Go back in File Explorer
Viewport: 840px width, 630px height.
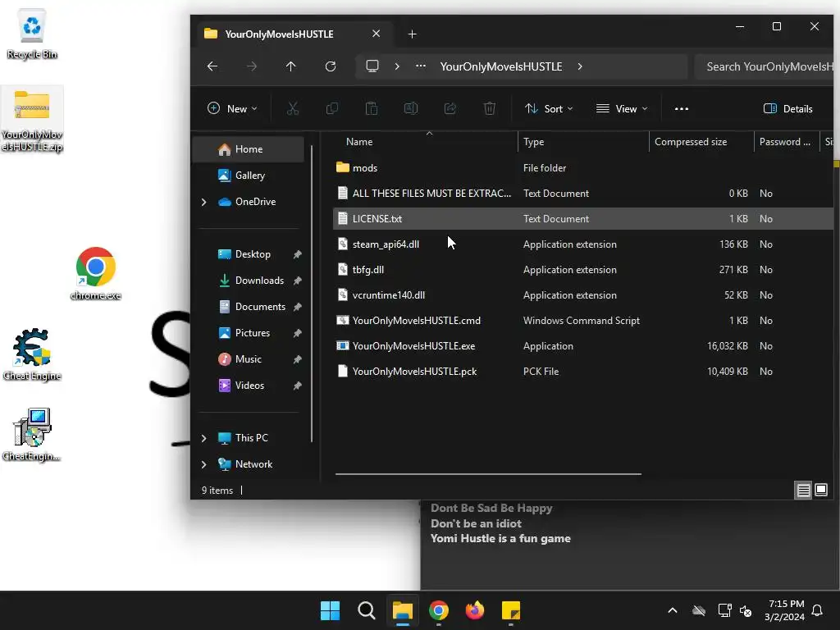pos(212,66)
